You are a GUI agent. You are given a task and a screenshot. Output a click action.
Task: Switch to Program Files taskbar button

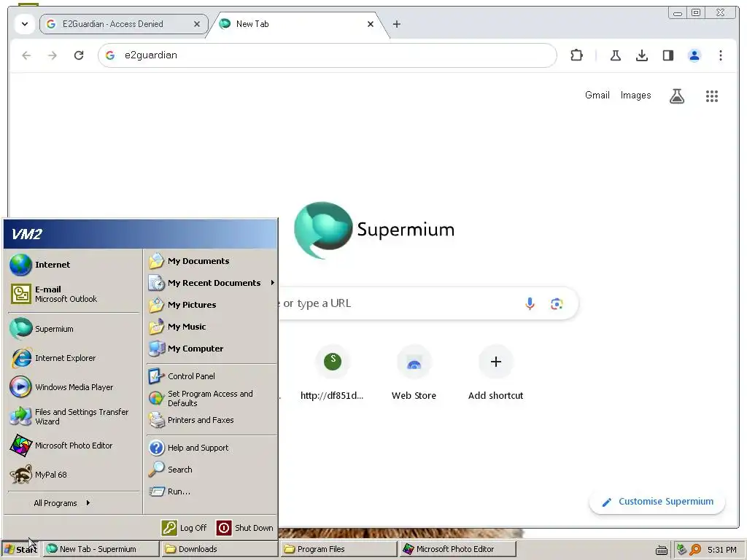click(x=339, y=549)
